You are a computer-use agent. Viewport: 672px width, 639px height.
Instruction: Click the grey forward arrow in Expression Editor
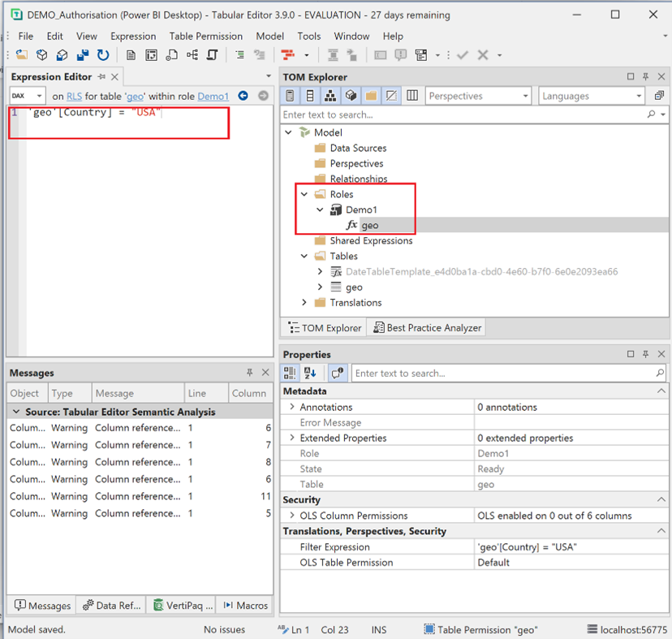(264, 96)
